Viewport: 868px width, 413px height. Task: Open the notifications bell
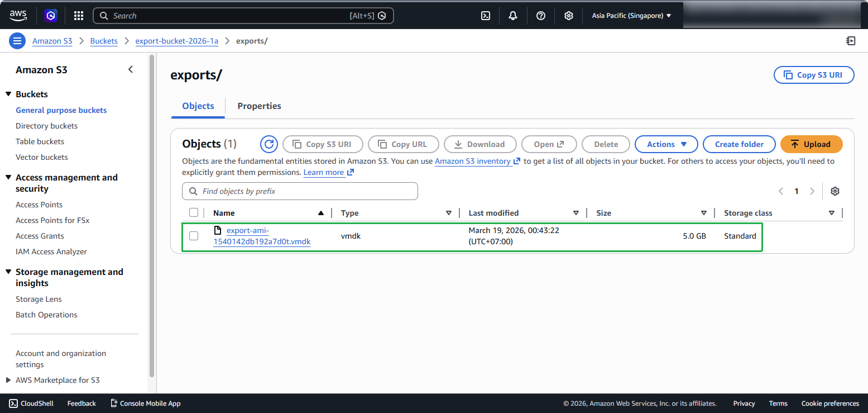tap(513, 16)
